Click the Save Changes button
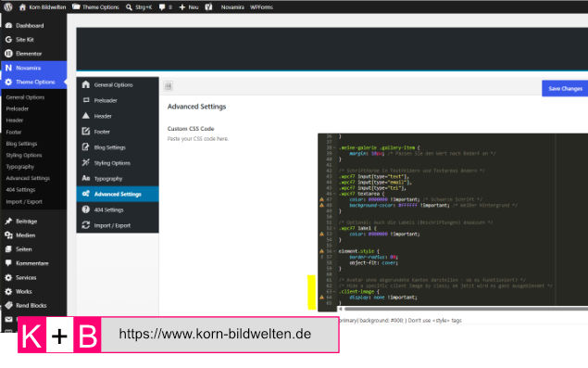The height and width of the screenshot is (368, 588). 565,89
